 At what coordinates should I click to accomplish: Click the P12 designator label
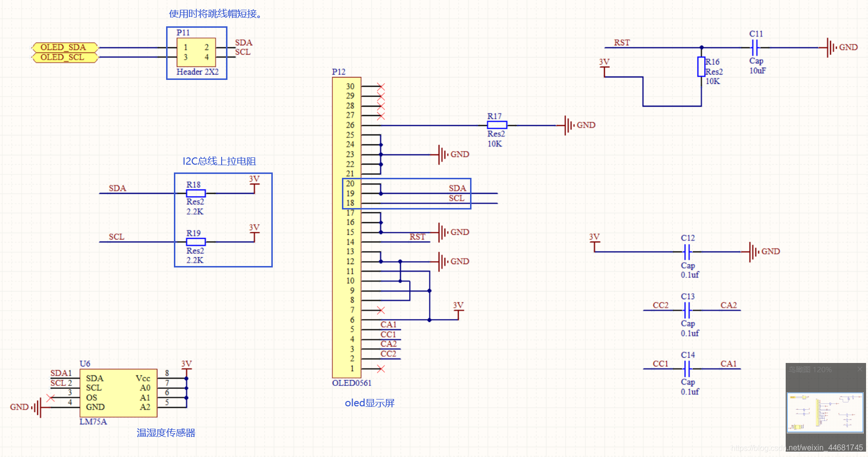(339, 72)
